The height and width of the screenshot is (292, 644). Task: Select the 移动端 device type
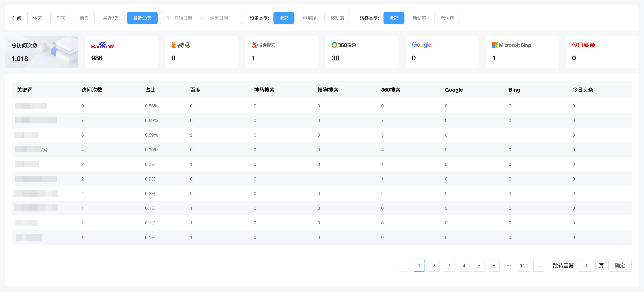point(337,18)
